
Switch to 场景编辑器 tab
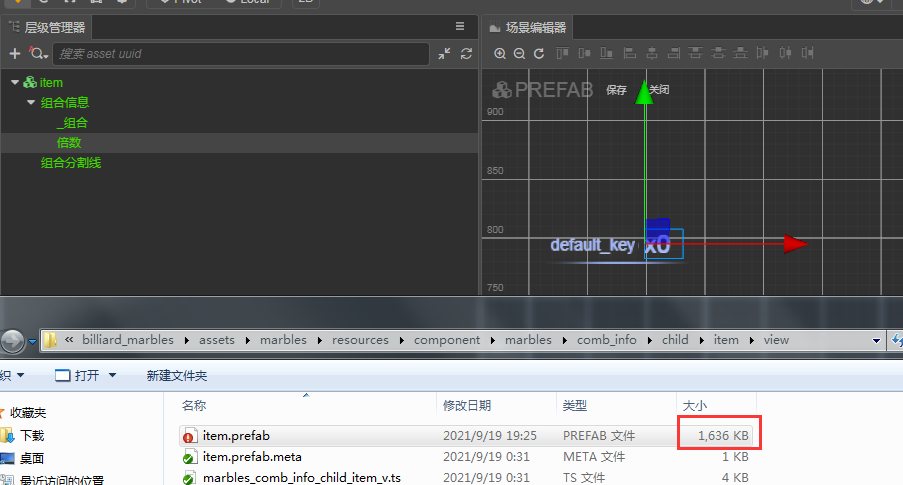[528, 27]
